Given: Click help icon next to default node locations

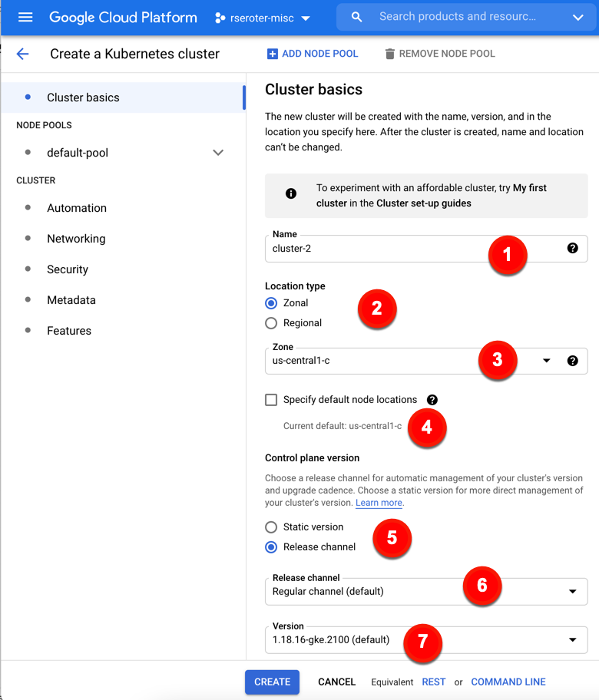Looking at the screenshot, I should click(x=432, y=400).
